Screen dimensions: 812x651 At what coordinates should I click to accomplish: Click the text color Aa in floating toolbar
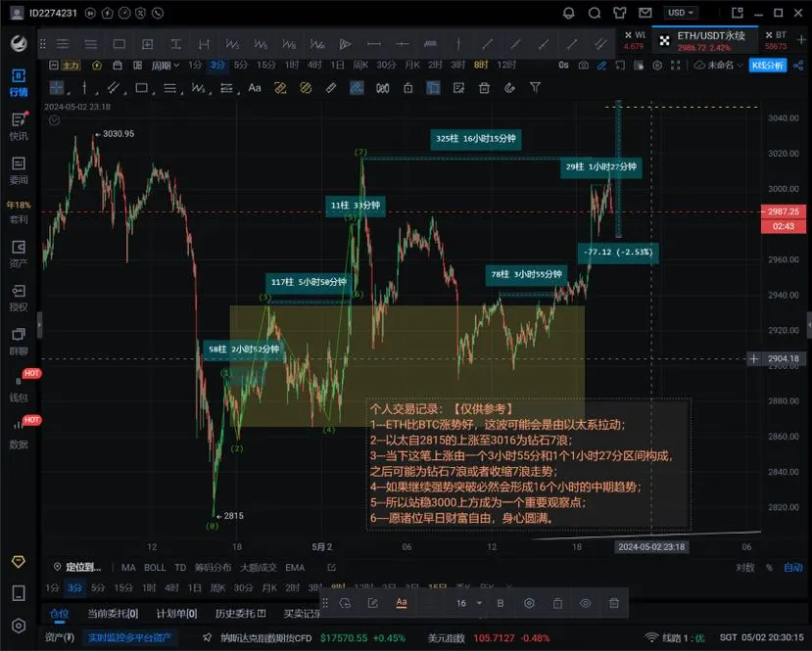tap(402, 603)
